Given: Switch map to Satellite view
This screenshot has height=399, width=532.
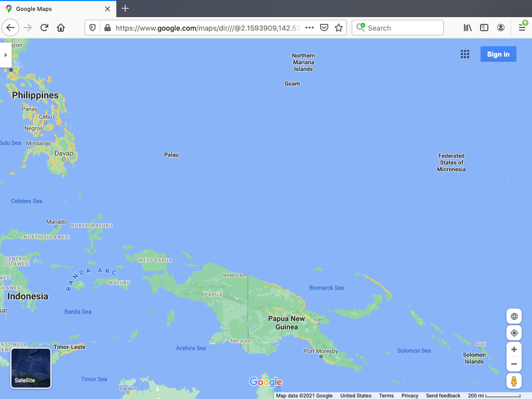Looking at the screenshot, I should (x=31, y=368).
